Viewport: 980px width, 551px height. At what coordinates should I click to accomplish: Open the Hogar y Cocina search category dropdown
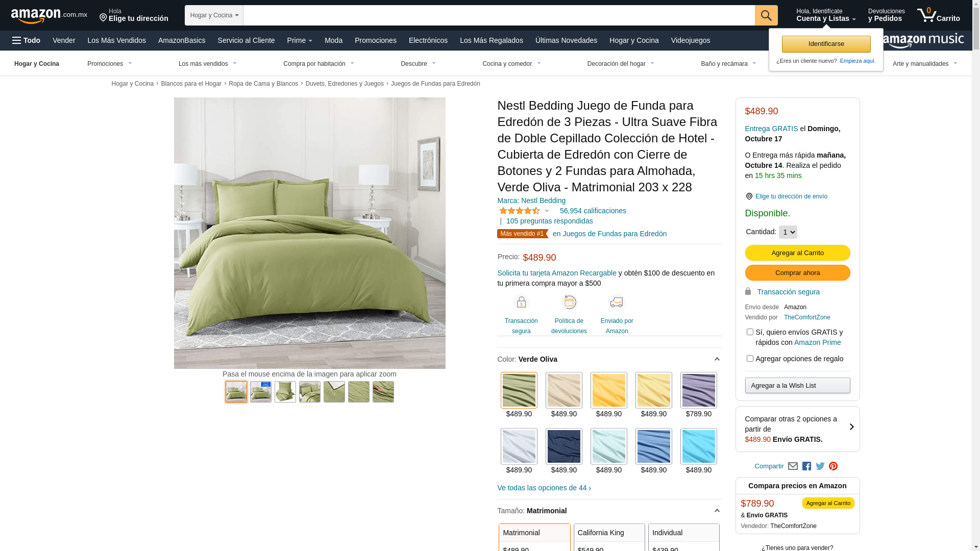point(214,15)
